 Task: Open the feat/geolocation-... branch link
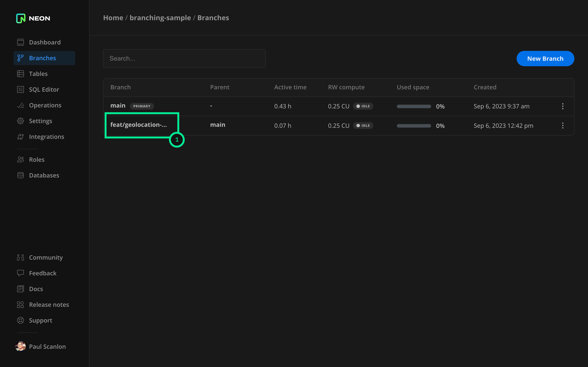(138, 125)
